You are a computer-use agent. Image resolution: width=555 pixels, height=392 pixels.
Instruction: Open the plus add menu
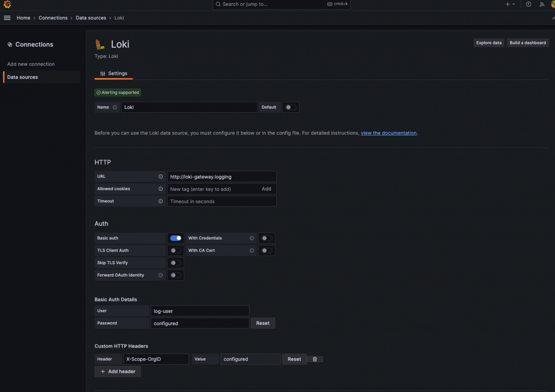click(510, 4)
